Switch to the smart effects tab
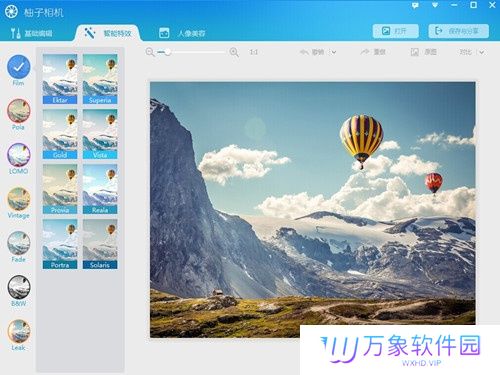The width and height of the screenshot is (500, 375). click(107, 33)
